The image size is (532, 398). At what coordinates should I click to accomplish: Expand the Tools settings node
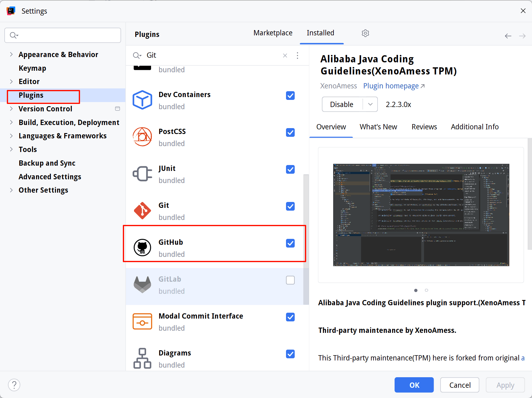pyautogui.click(x=11, y=149)
